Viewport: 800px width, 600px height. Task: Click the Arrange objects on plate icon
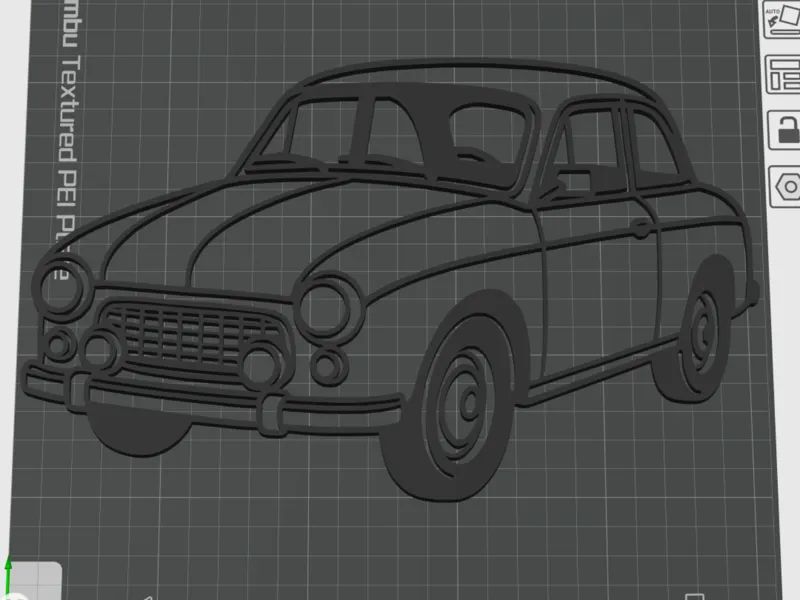[784, 75]
